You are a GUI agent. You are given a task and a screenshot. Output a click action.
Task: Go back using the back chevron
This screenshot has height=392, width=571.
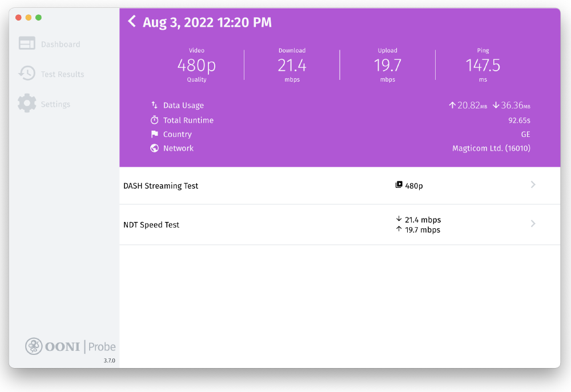coord(132,21)
